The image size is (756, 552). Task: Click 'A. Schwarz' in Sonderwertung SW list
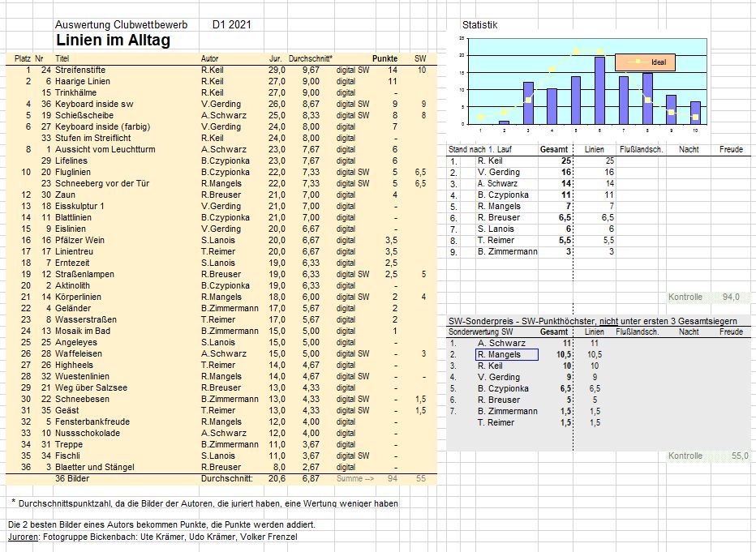point(501,343)
